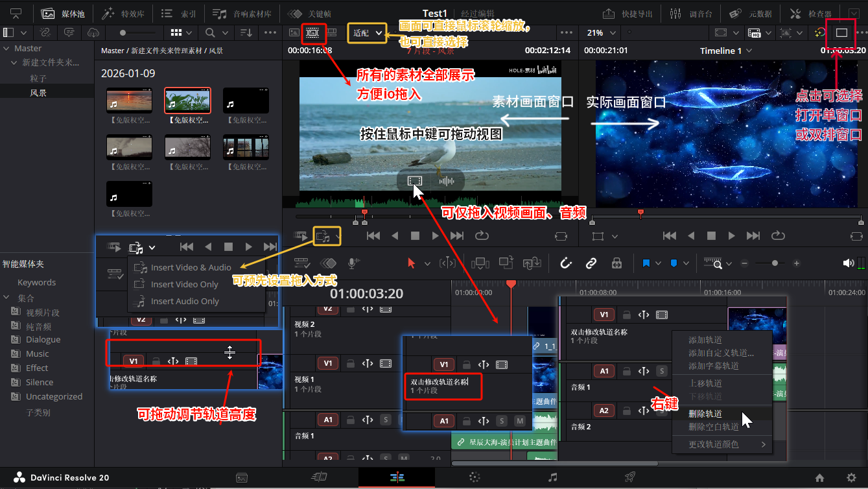
Task: Adjust the media pool thumbnail size slider
Action: (x=137, y=32)
